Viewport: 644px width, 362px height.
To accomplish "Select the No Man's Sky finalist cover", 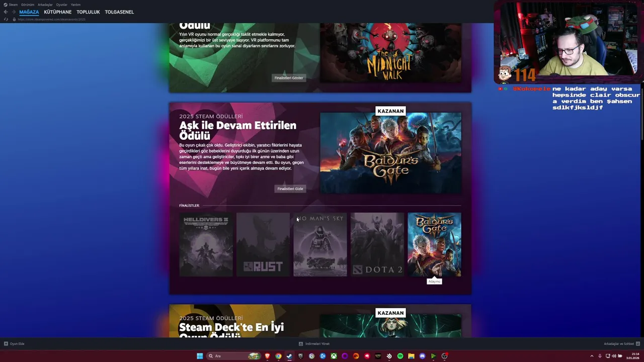I will [x=320, y=244].
